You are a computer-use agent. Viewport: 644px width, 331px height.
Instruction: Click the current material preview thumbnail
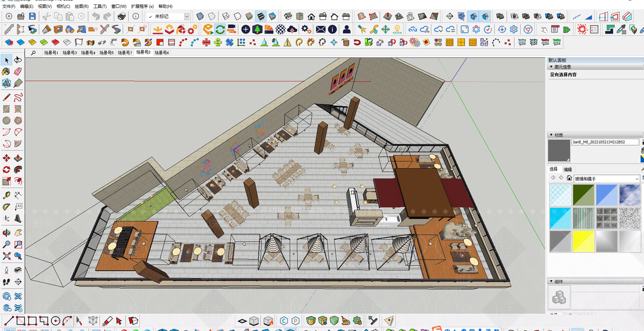point(559,150)
